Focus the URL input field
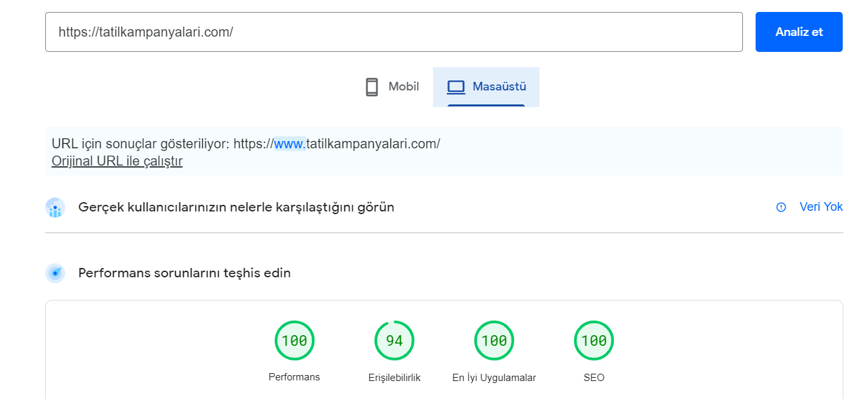868x399 pixels. [394, 32]
